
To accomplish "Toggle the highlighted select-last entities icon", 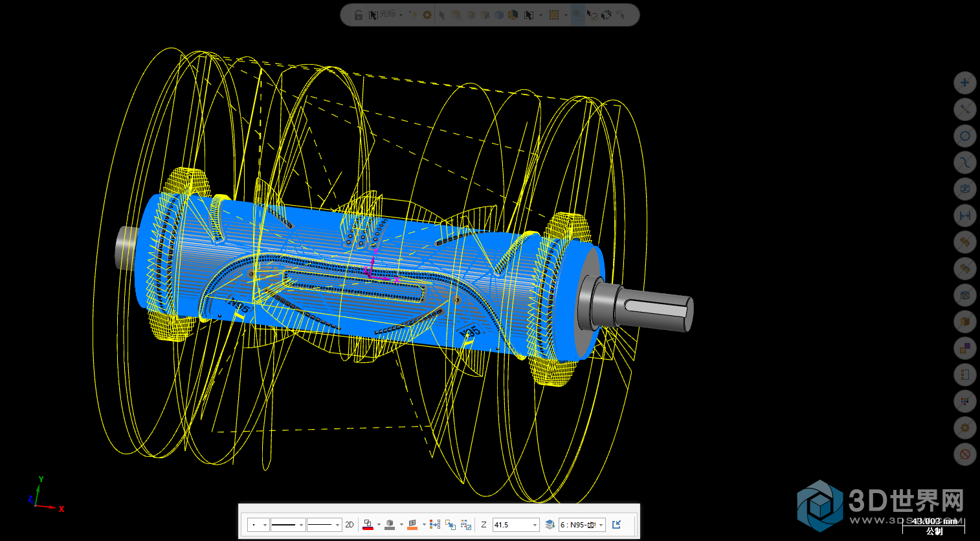I will click(578, 15).
